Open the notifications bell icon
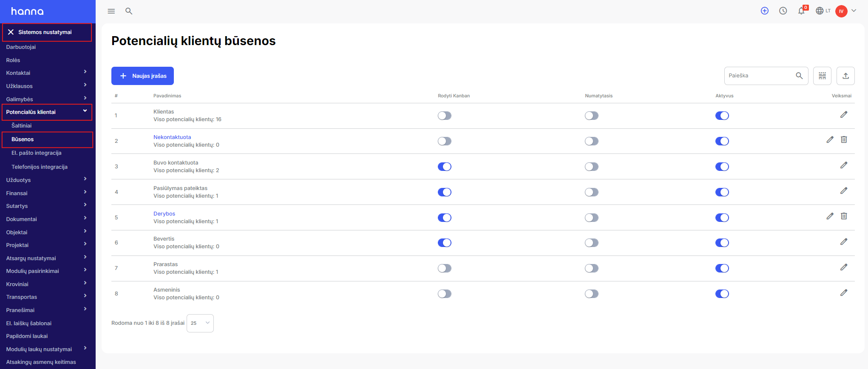 pos(802,11)
